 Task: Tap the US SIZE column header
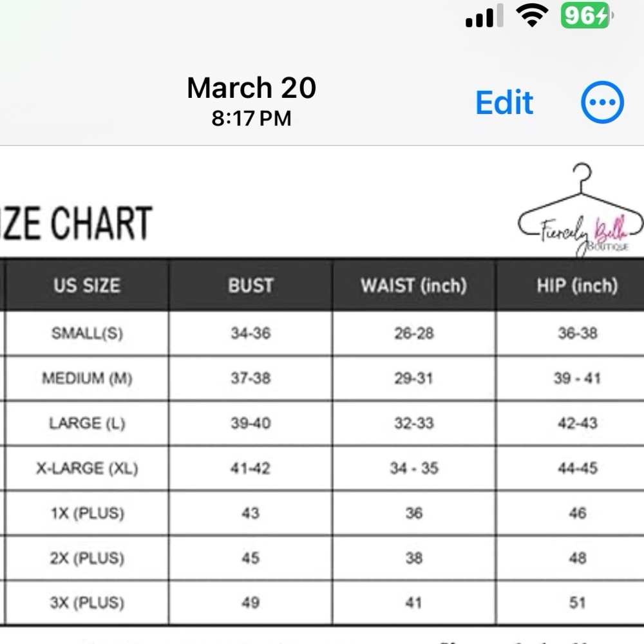[x=87, y=285]
